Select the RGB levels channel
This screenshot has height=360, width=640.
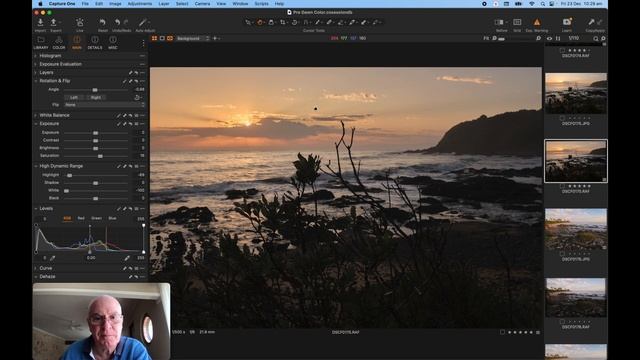point(67,218)
